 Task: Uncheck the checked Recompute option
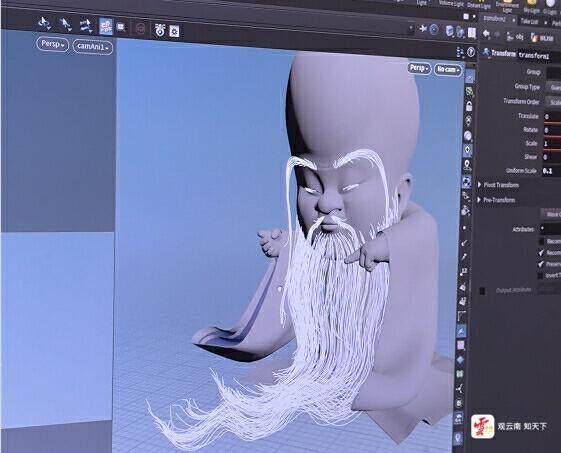(x=542, y=253)
